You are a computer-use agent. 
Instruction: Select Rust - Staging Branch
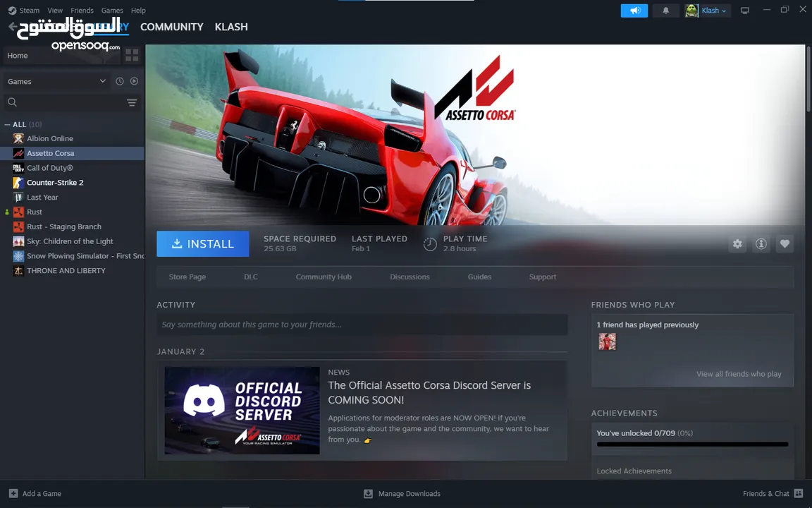tap(73, 226)
